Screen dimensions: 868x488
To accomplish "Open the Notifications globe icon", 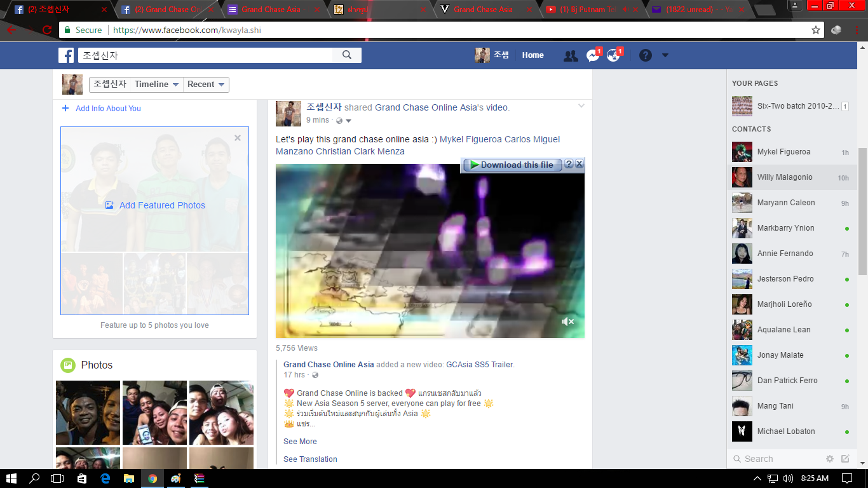I will pos(614,55).
